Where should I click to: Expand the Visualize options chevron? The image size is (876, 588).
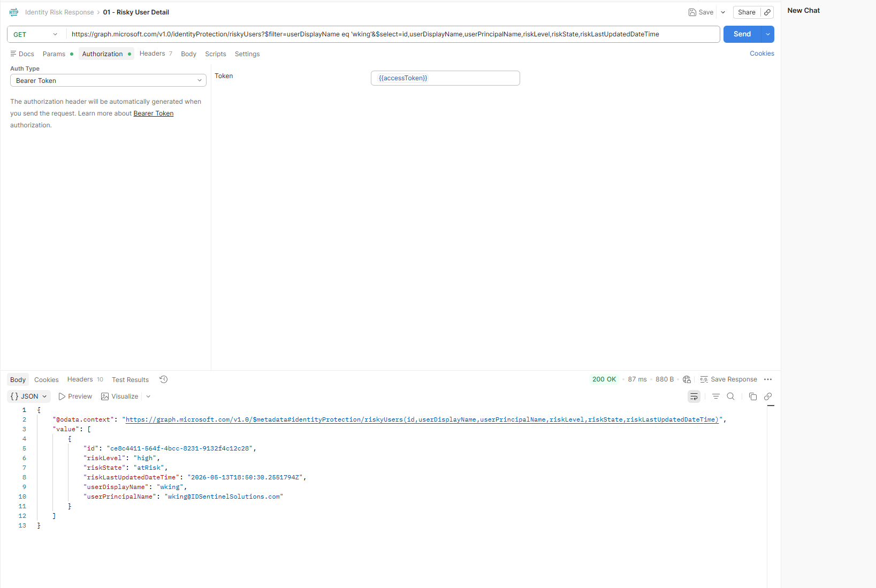(148, 396)
